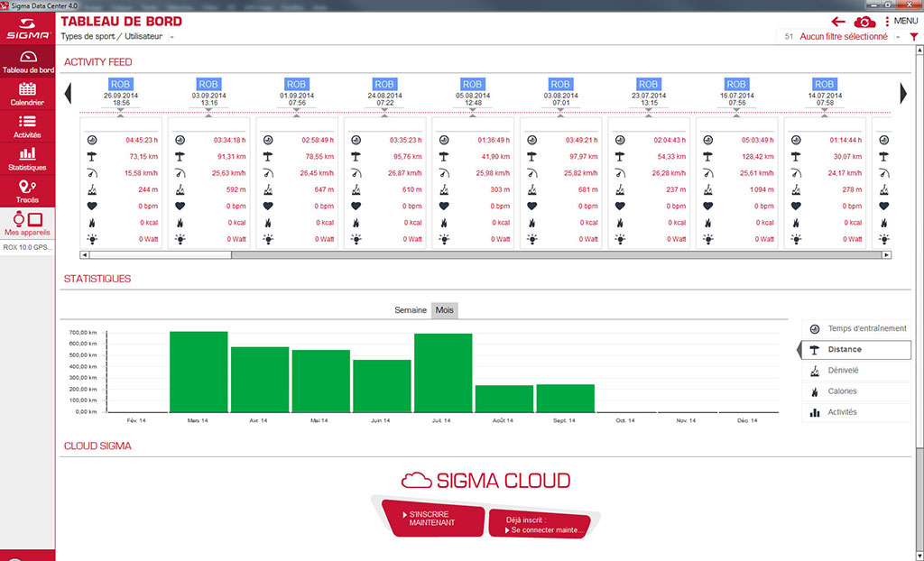Viewport: 924px width, 561px height.
Task: Click the activity feed scrollbar right arrow
Action: 886,255
